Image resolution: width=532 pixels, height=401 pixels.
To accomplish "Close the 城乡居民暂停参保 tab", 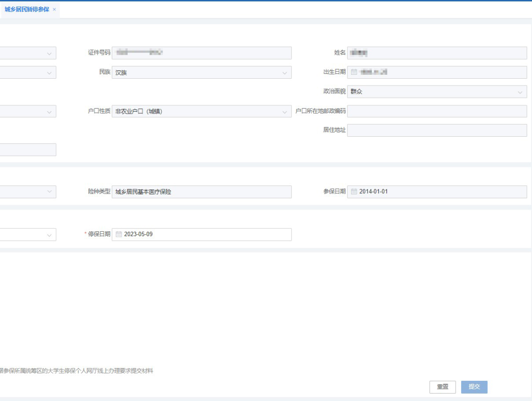I will [x=54, y=9].
